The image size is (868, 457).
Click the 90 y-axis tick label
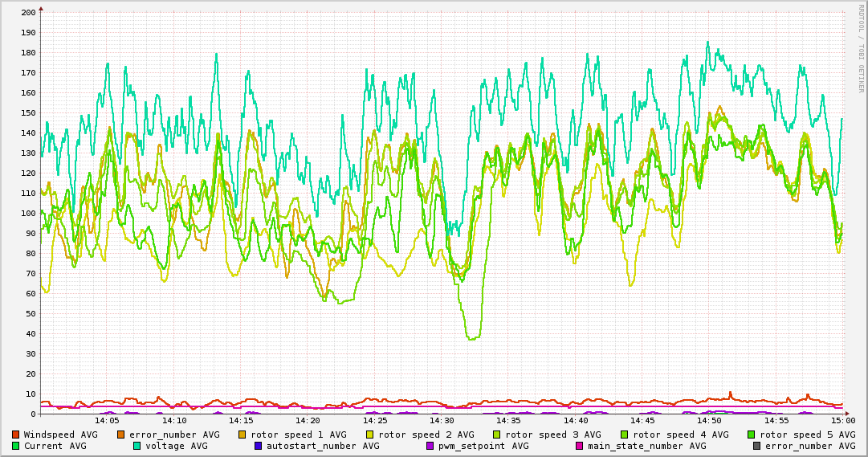click(x=31, y=233)
